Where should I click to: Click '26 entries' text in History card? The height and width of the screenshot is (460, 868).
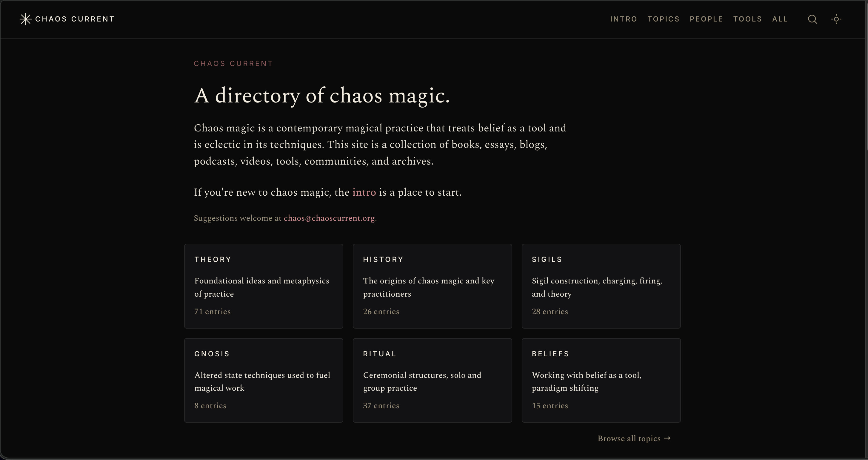(381, 312)
